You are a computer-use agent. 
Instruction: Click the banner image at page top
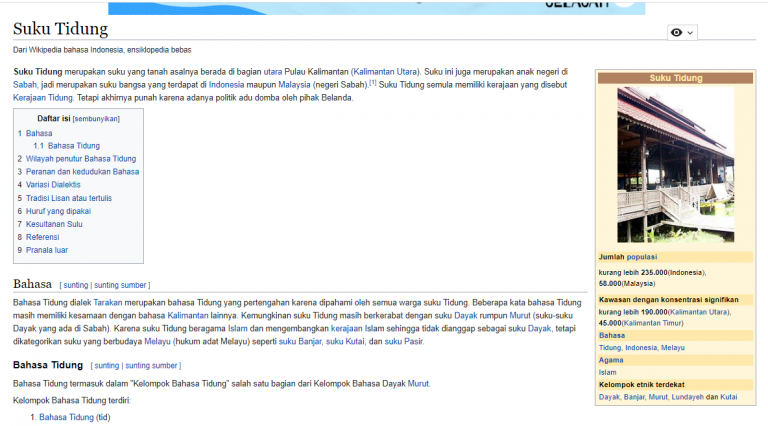377,7
